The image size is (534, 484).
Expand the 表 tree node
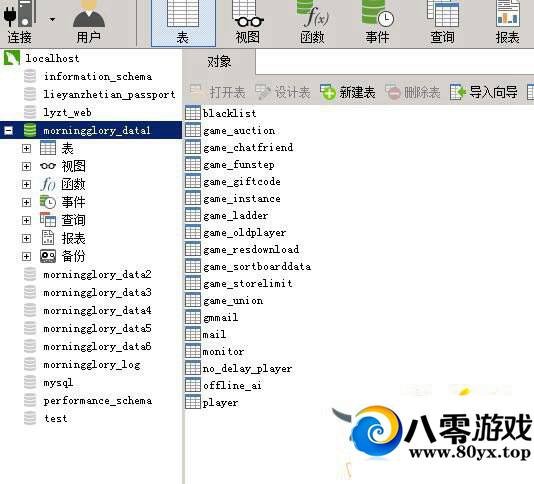[x=26, y=149]
